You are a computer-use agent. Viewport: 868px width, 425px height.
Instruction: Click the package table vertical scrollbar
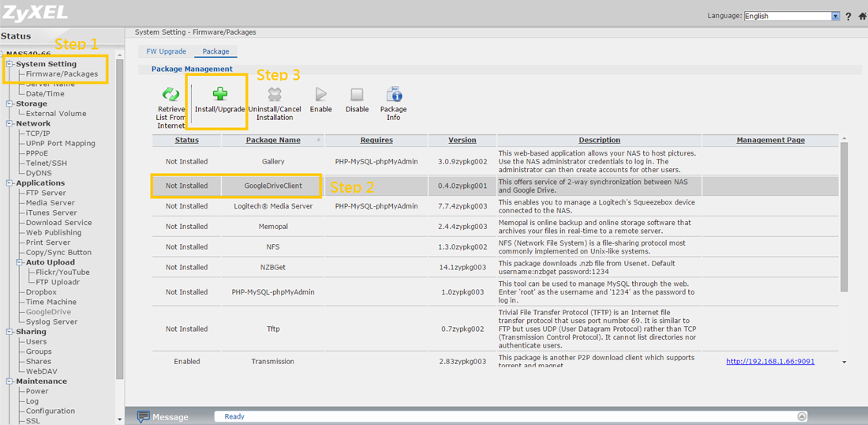pos(844,216)
